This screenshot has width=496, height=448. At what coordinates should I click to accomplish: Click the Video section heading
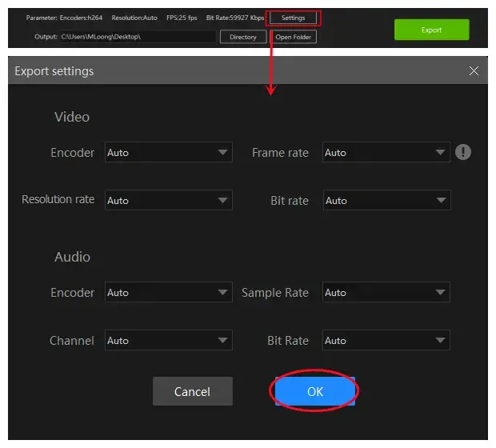click(x=72, y=117)
